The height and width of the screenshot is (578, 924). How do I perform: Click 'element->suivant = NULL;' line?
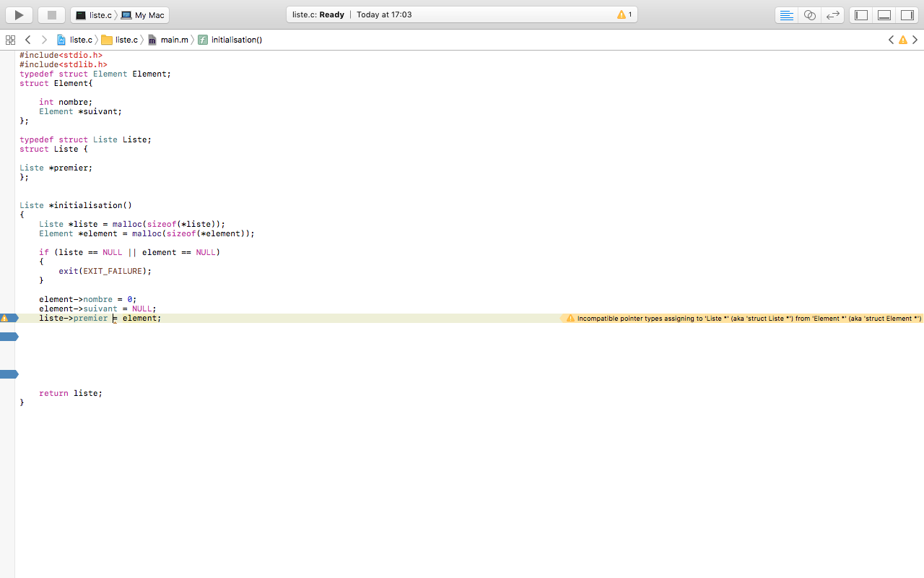click(x=97, y=309)
